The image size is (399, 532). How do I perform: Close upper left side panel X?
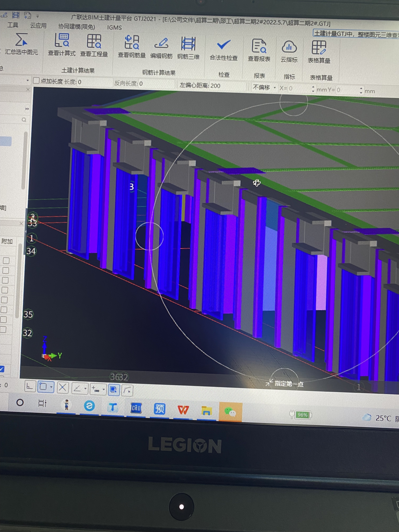[28, 90]
